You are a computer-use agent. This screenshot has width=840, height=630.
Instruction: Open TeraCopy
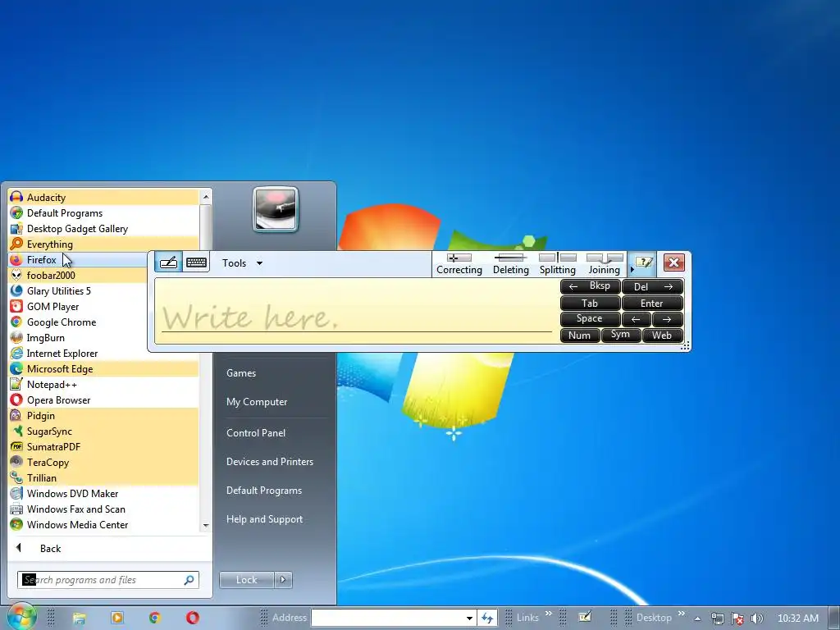coord(103,463)
